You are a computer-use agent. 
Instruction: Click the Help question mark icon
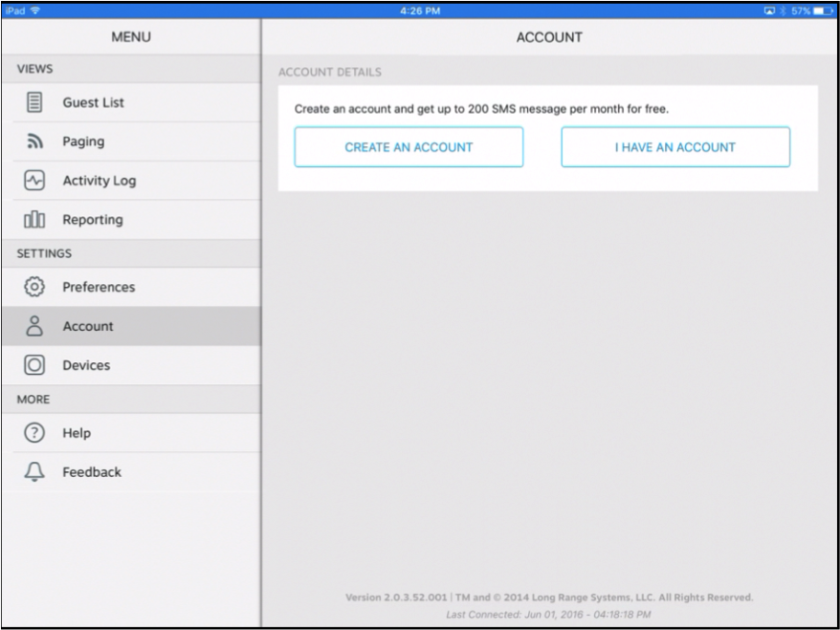tap(34, 432)
